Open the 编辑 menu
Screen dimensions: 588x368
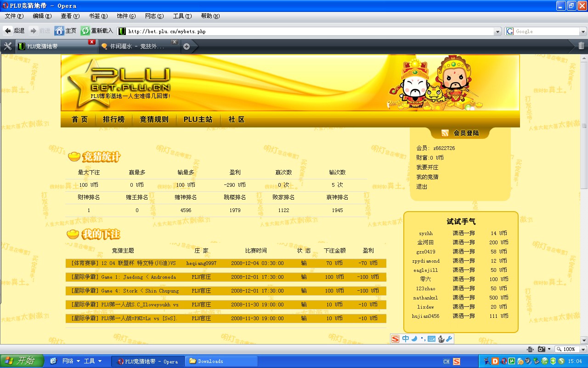point(42,16)
